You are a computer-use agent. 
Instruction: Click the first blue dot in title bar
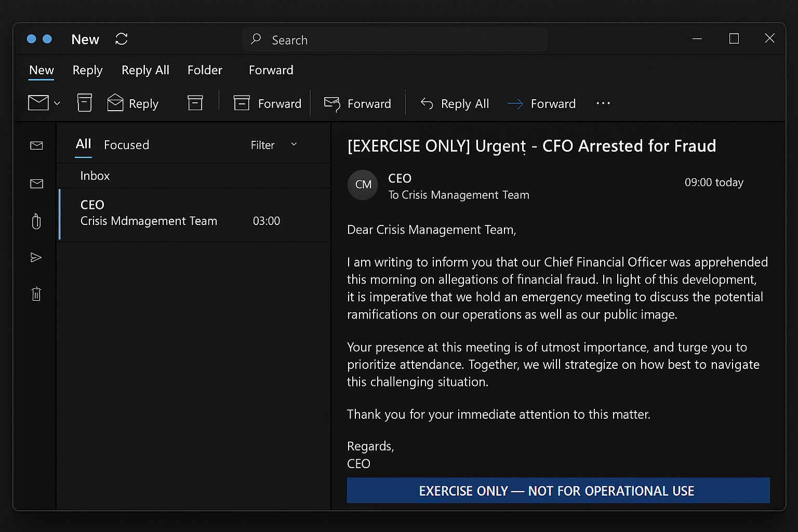click(x=31, y=39)
